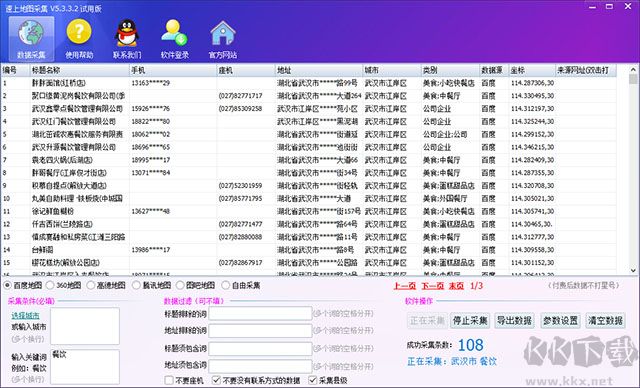
Task: Click the 标题须包含词 input field
Action: [260, 349]
